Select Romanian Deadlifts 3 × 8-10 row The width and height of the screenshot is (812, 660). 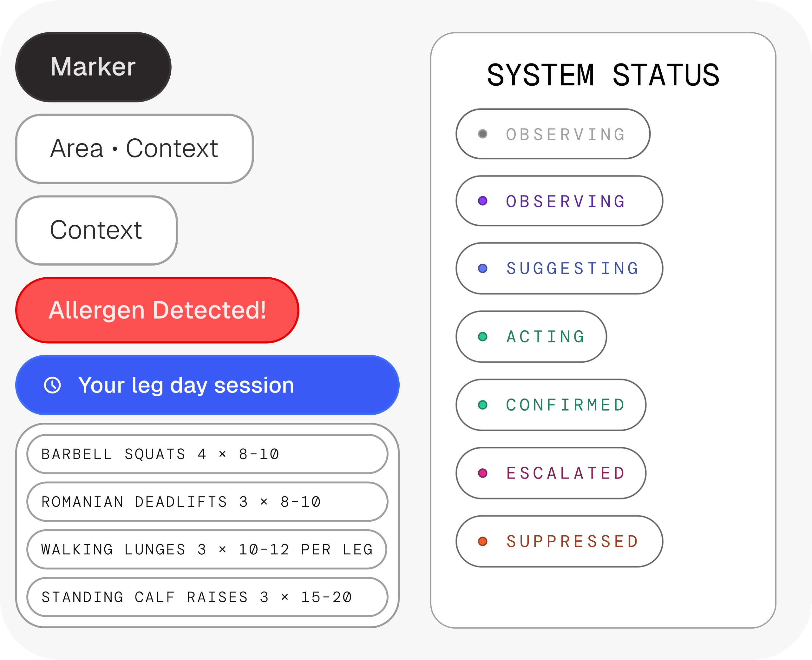click(x=207, y=501)
